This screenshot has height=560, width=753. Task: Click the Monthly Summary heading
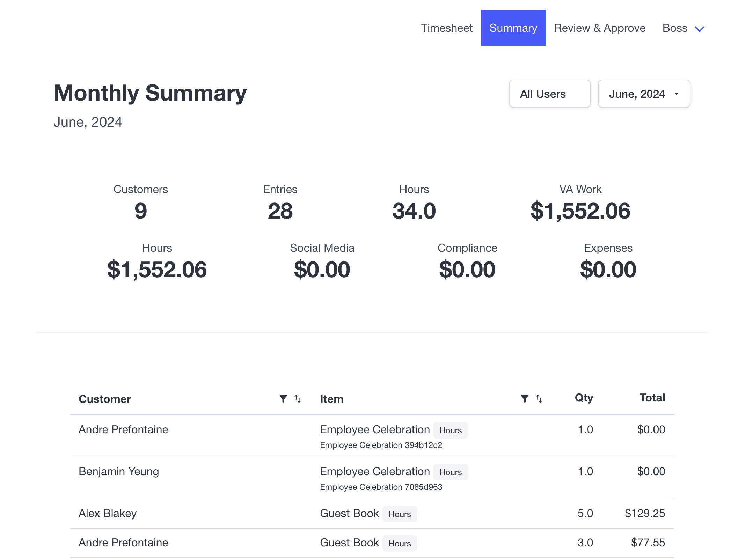(x=150, y=93)
